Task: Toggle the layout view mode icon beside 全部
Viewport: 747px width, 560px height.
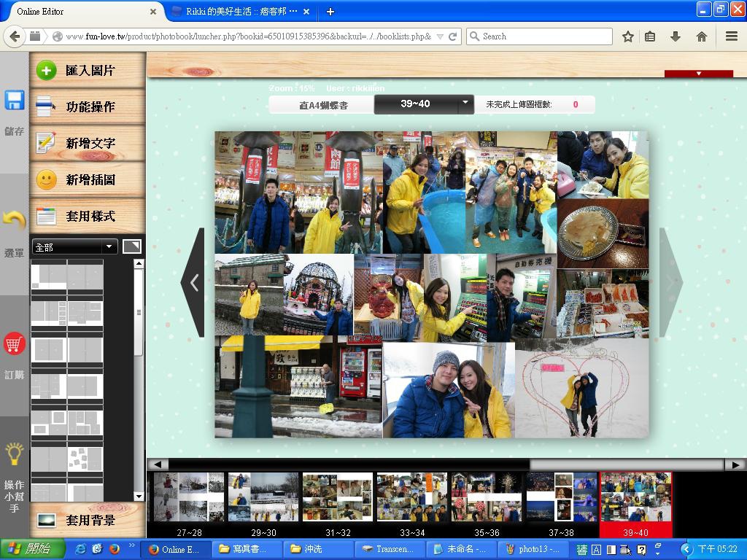Action: [x=132, y=246]
